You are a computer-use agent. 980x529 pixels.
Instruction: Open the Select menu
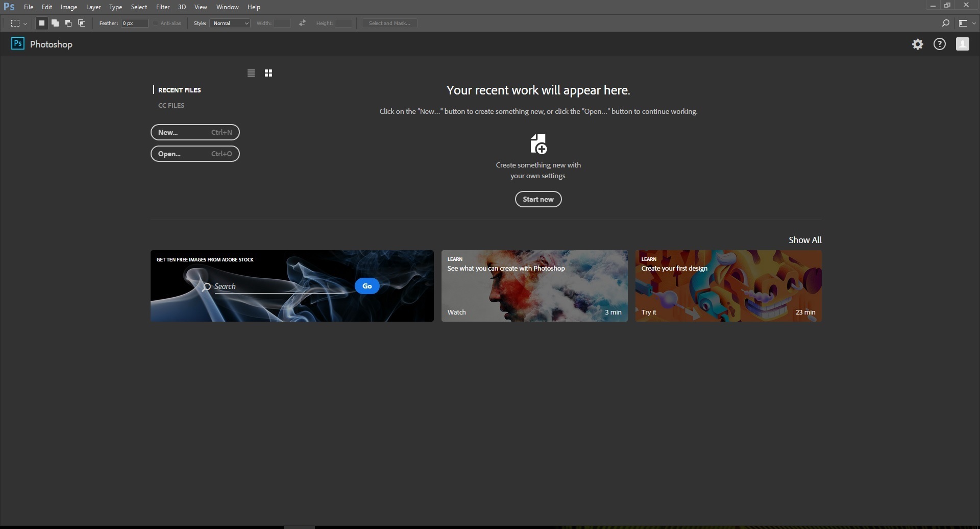[139, 7]
